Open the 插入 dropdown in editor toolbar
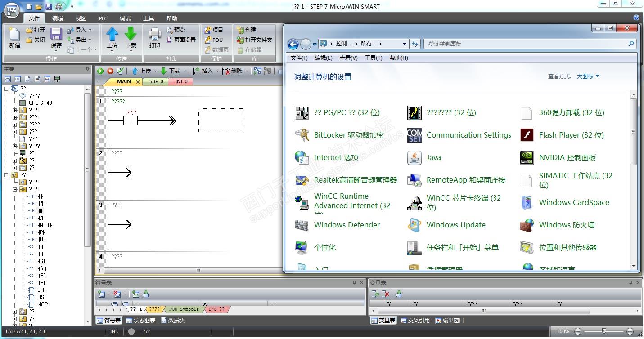Viewport: 644px width, 339px height. click(218, 71)
